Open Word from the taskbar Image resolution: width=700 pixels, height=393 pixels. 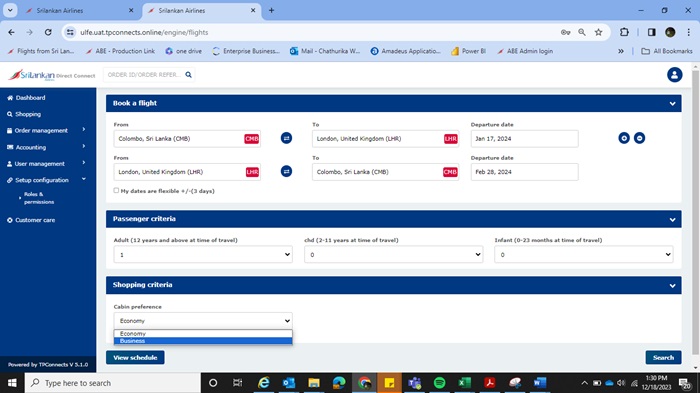[x=539, y=383]
